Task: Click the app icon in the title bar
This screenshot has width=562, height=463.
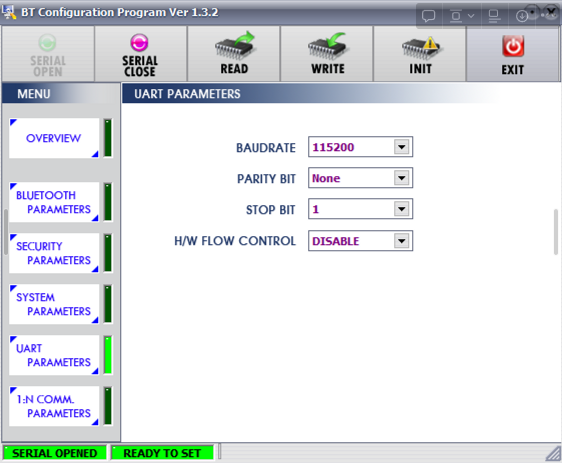Action: tap(9, 12)
